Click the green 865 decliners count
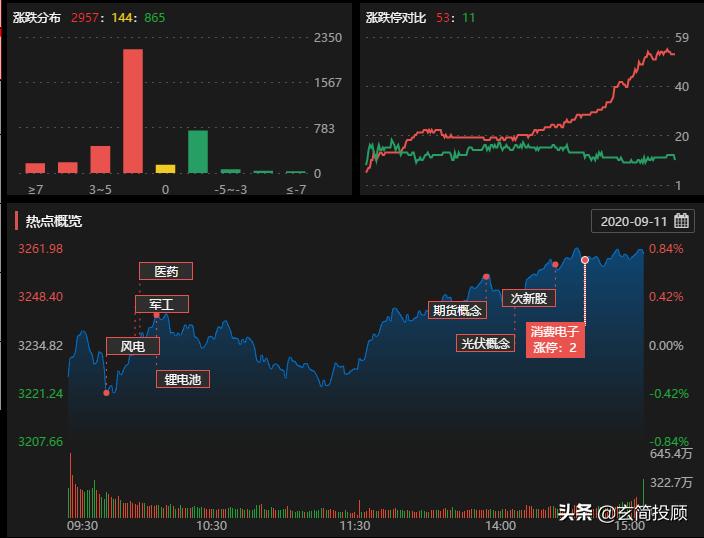704x538 pixels. coord(154,18)
